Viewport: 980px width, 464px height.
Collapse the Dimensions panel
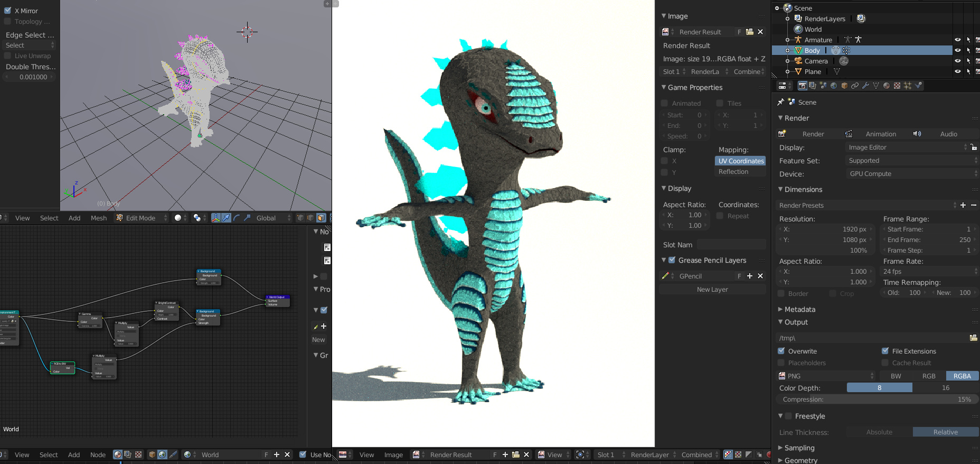[803, 189]
